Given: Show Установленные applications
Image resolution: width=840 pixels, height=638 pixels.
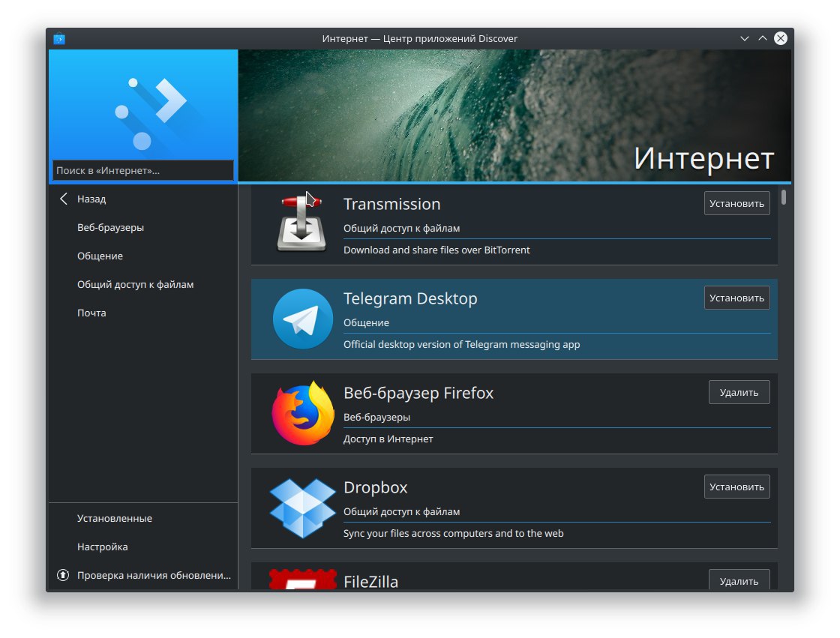Looking at the screenshot, I should point(143,518).
